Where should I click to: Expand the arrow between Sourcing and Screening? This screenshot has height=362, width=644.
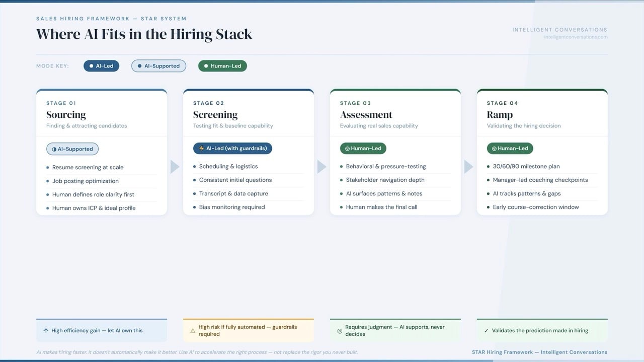pyautogui.click(x=175, y=166)
